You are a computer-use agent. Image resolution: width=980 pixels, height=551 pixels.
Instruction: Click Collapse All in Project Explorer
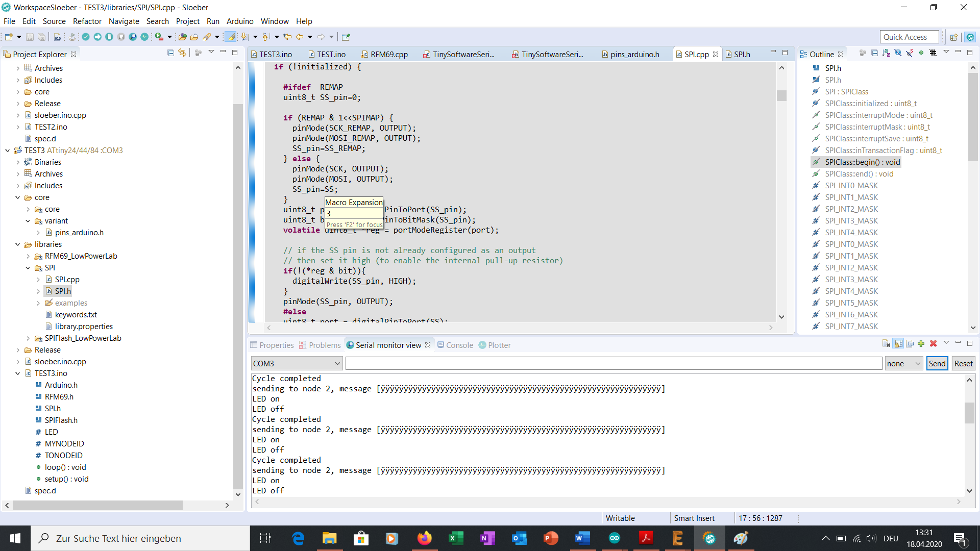pos(171,53)
